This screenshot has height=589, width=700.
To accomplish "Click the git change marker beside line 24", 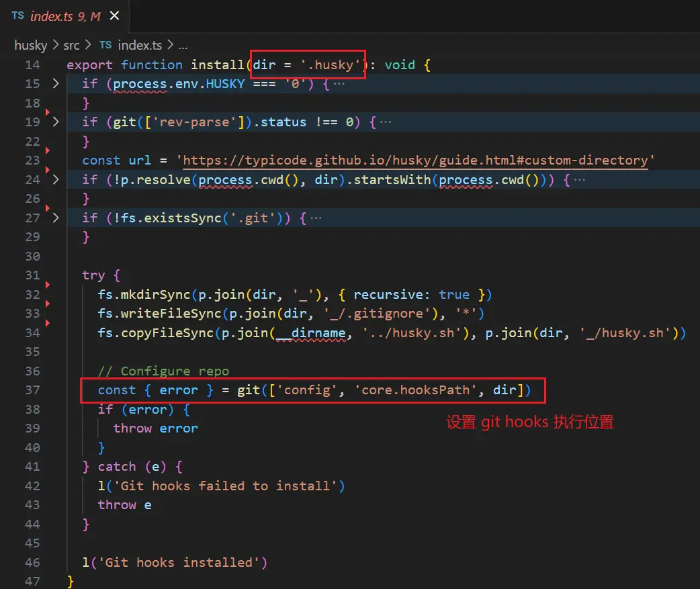I will click(47, 169).
